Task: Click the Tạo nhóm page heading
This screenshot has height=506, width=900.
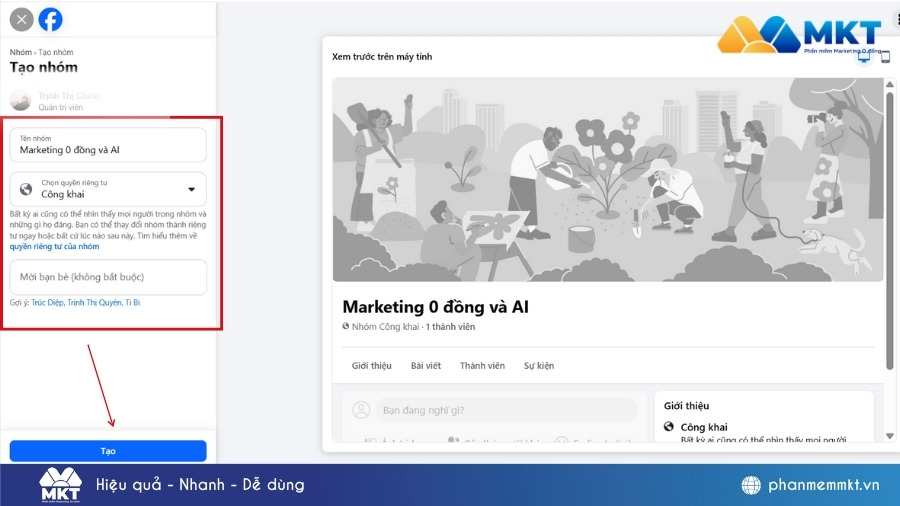Action: click(x=44, y=67)
